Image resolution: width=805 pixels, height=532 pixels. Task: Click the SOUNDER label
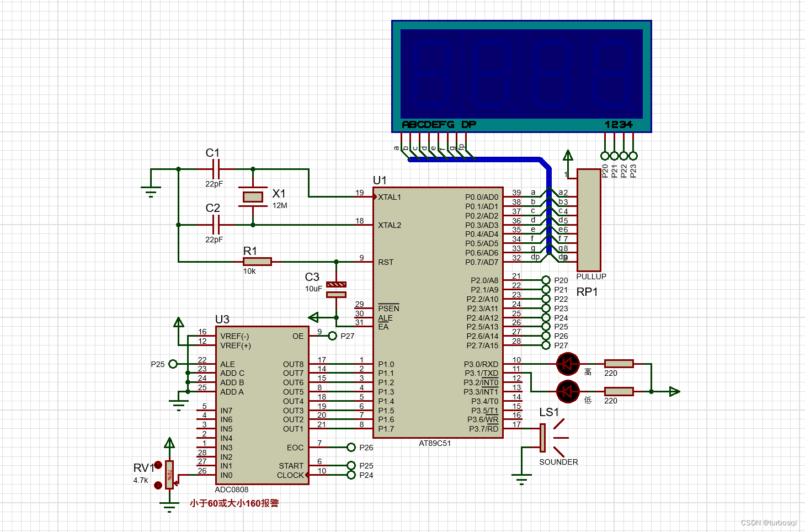(558, 462)
